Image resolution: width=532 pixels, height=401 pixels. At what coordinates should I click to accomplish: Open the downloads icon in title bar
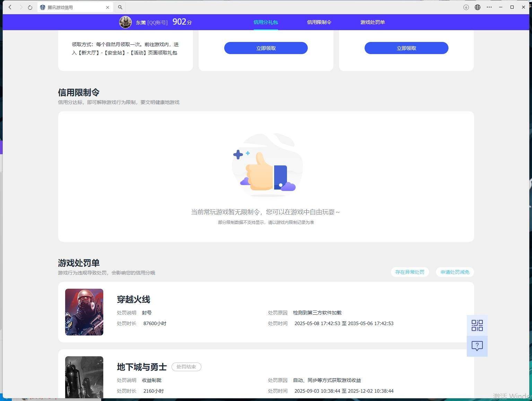[466, 7]
